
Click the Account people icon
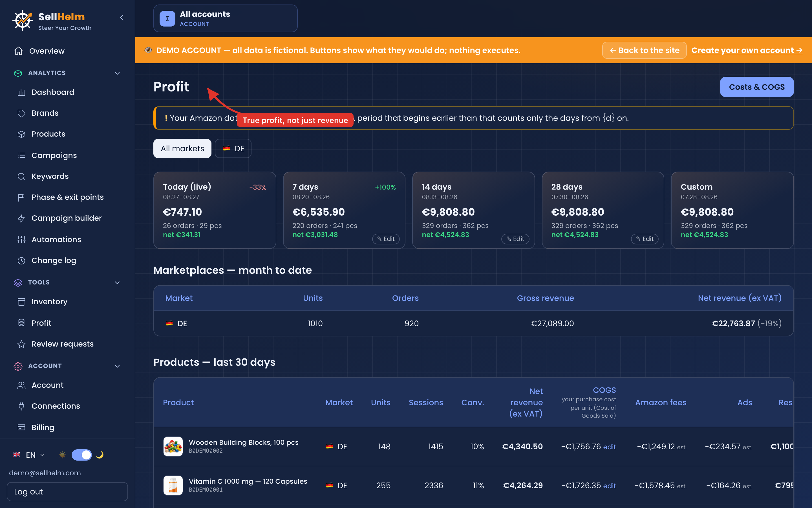pyautogui.click(x=21, y=385)
